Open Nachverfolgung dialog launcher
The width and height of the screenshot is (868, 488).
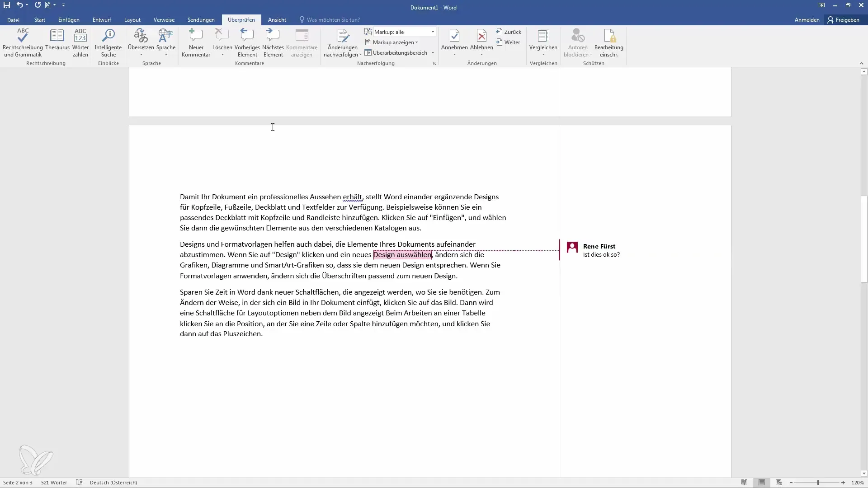(434, 64)
